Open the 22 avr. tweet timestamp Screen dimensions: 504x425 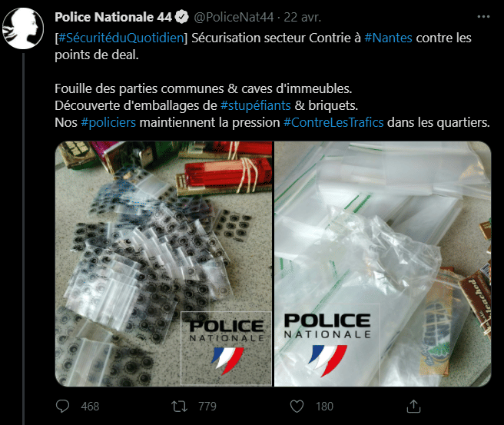point(303,17)
